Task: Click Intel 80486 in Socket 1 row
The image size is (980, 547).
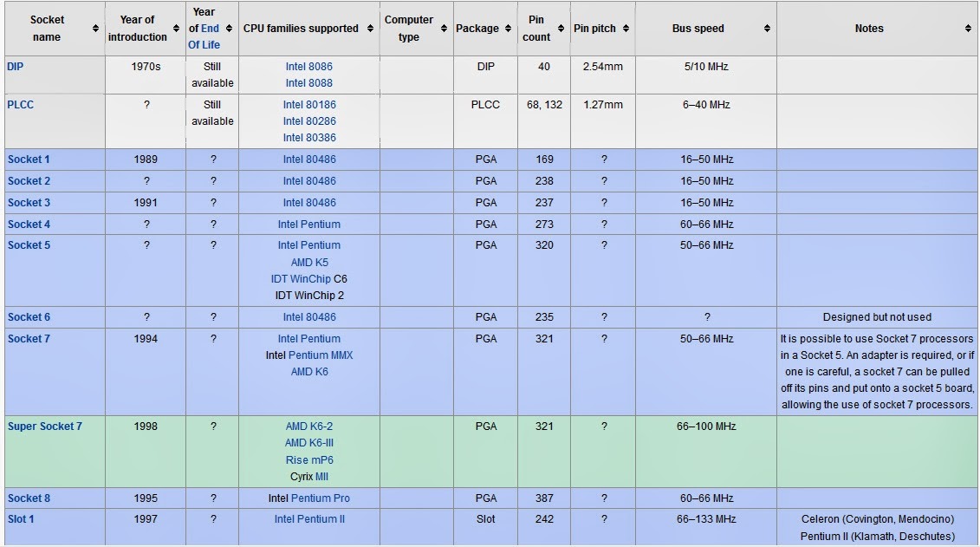Action: [309, 160]
